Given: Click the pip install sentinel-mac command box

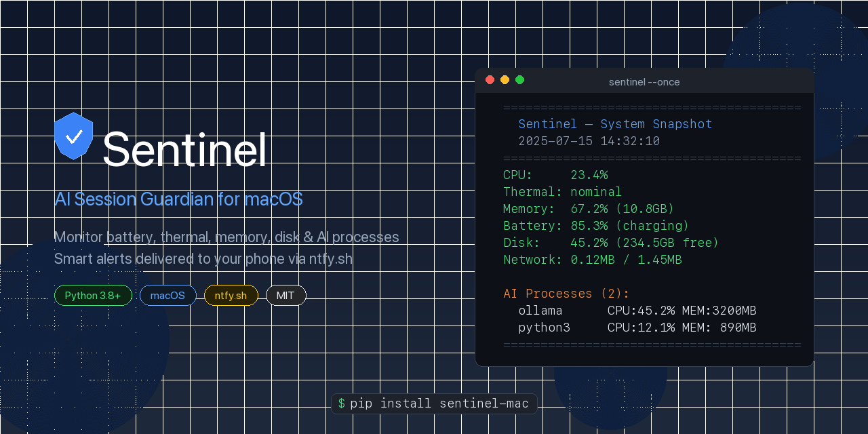Looking at the screenshot, I should point(434,403).
